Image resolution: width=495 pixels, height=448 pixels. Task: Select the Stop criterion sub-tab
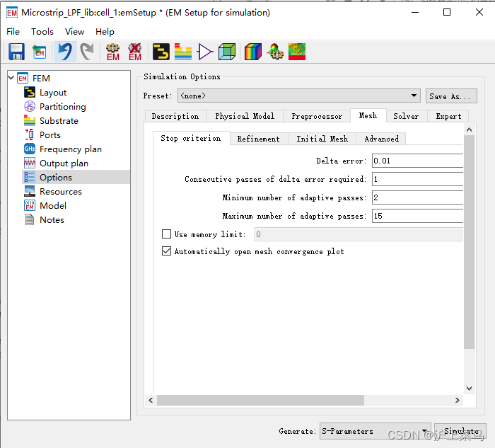click(191, 138)
